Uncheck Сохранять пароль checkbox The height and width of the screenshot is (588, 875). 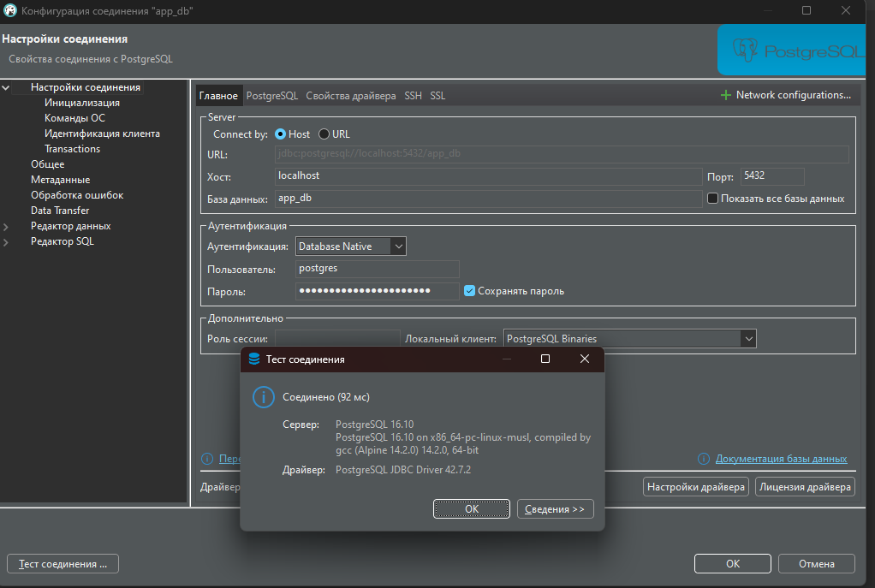coord(469,291)
